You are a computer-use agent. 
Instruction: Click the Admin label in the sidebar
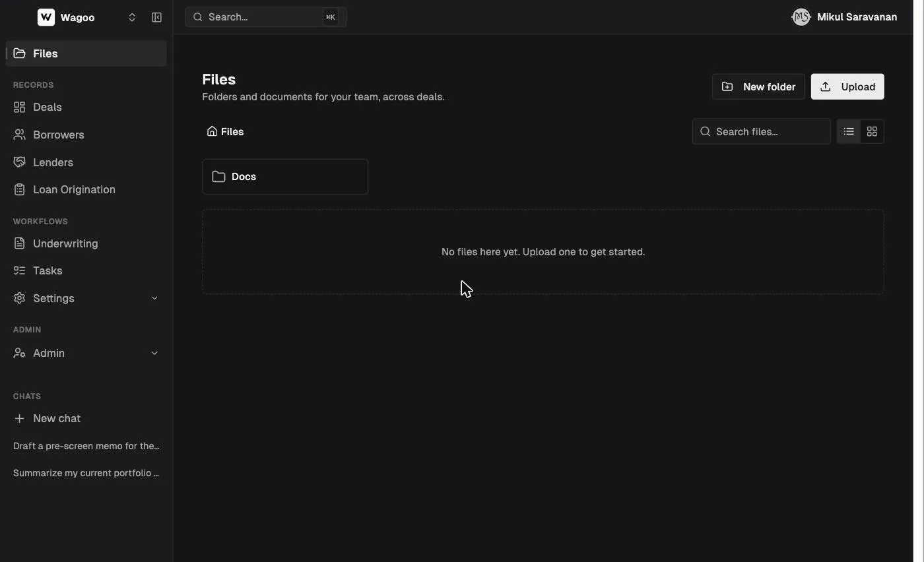(49, 353)
